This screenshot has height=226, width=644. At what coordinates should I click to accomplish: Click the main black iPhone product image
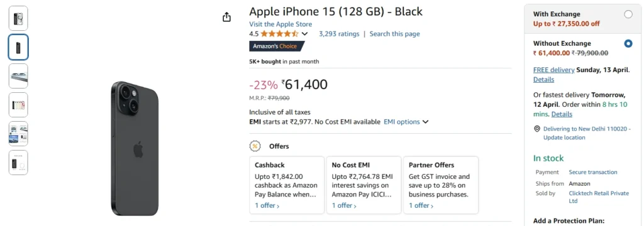135,149
